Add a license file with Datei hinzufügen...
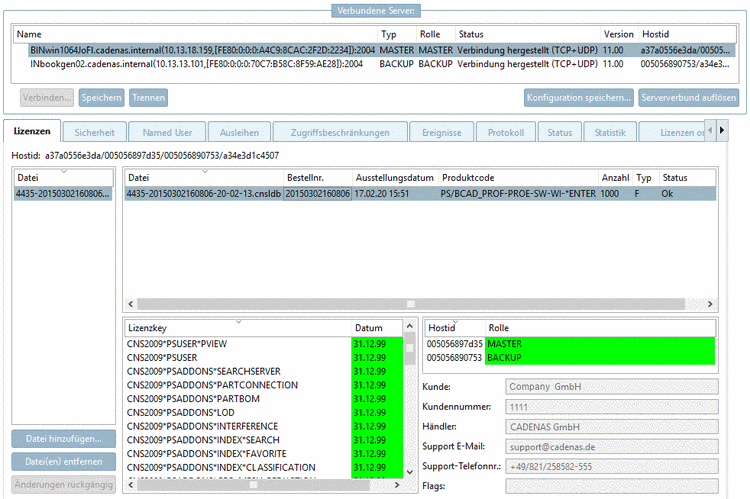Image resolution: width=750 pixels, height=499 pixels. (x=64, y=439)
